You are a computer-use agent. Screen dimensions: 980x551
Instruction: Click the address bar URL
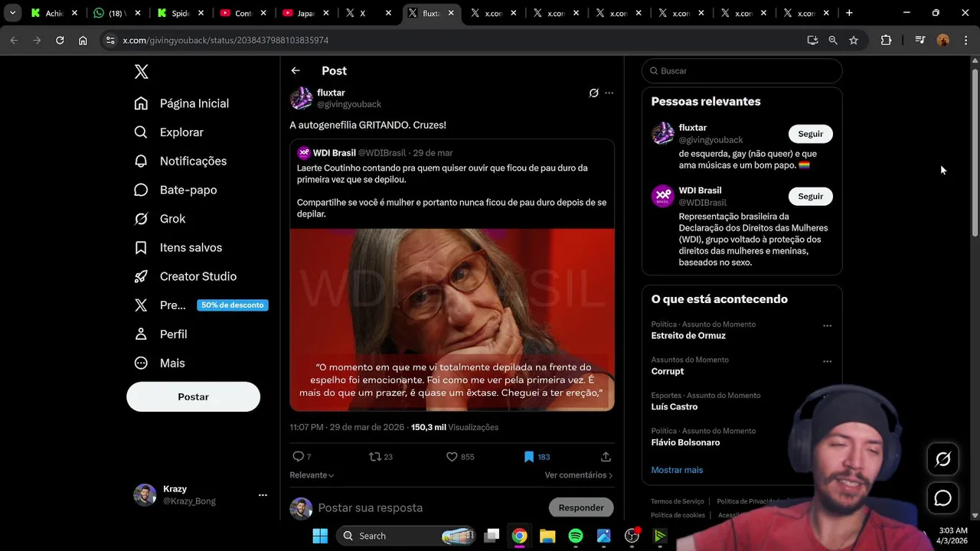pos(226,40)
